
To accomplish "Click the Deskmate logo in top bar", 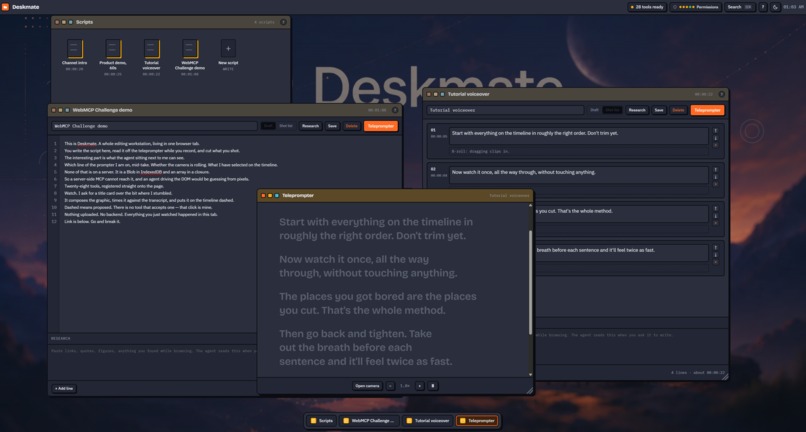I will (5, 7).
